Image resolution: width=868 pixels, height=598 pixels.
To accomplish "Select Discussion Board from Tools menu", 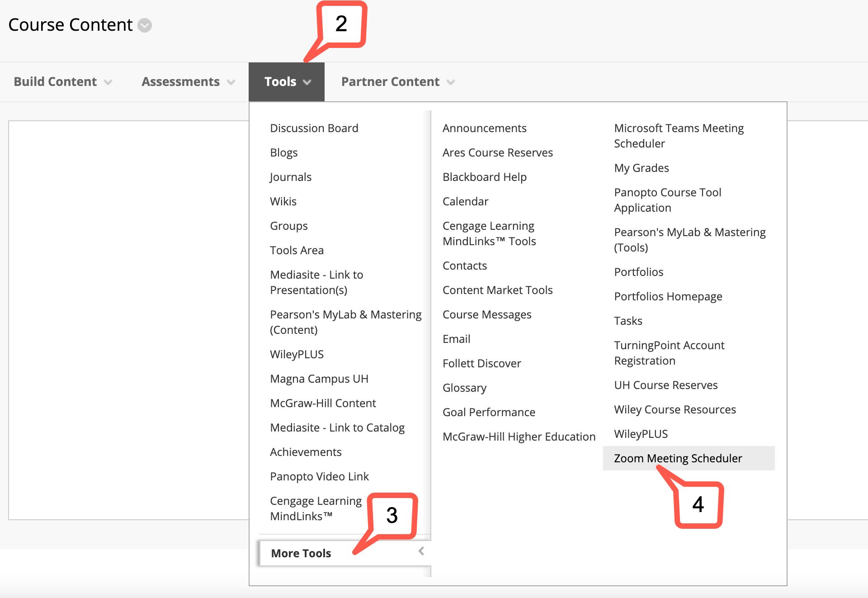I will point(314,128).
